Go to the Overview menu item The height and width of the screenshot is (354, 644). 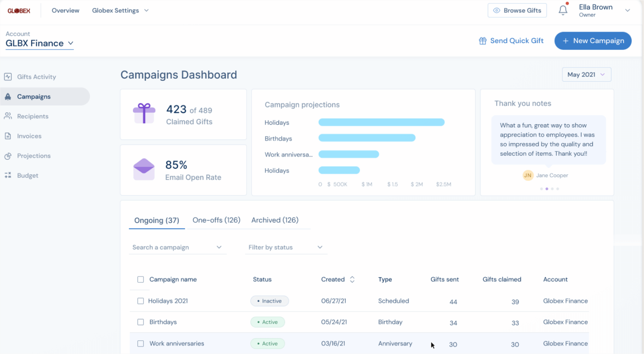66,10
